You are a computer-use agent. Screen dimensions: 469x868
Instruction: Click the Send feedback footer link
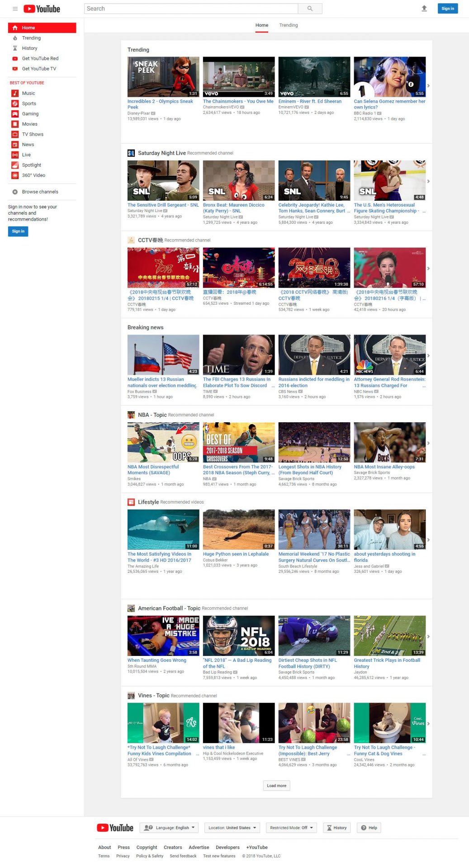click(x=183, y=856)
